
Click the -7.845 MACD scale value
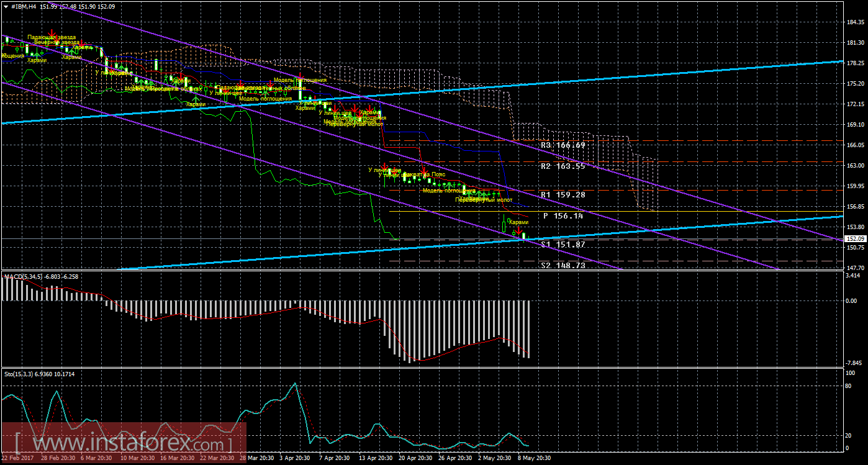click(x=855, y=363)
